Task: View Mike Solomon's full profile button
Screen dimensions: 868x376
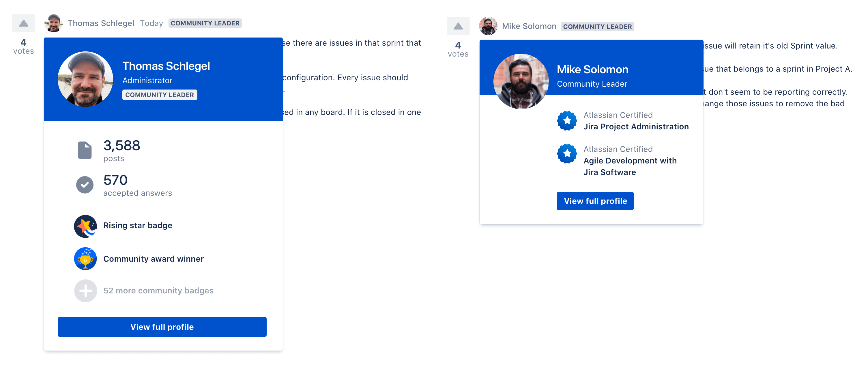Action: 595,201
